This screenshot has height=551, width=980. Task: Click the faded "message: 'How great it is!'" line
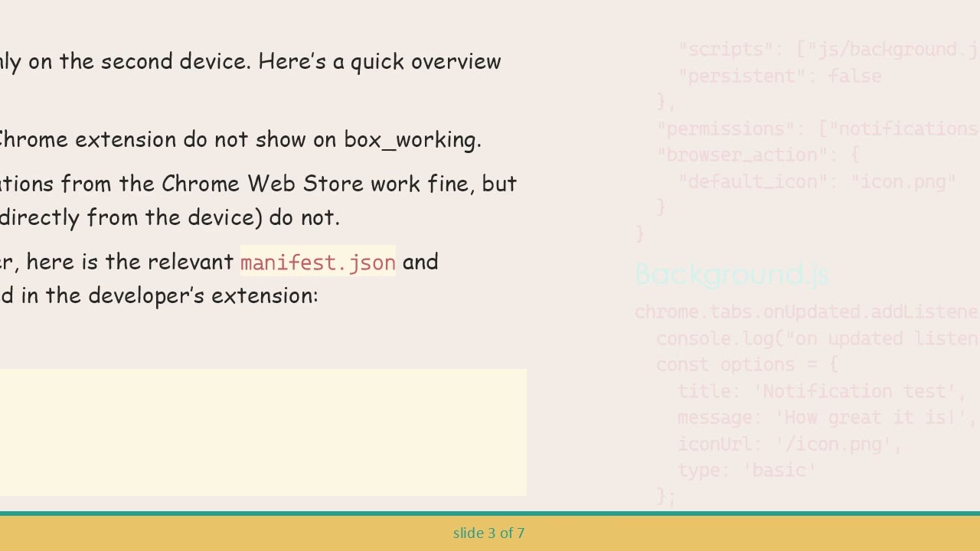point(828,418)
